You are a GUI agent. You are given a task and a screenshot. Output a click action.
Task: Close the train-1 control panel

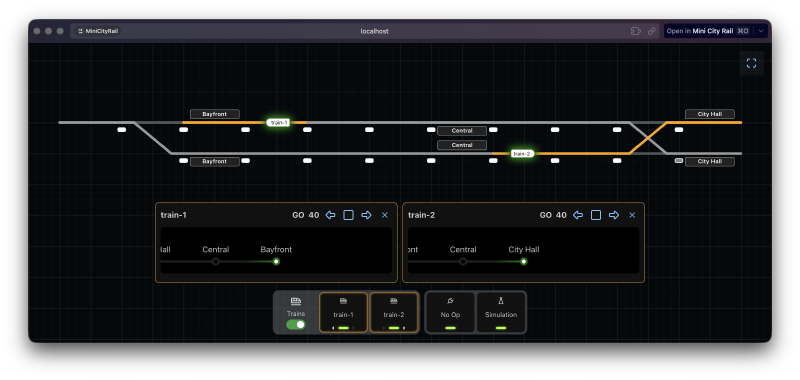click(385, 215)
